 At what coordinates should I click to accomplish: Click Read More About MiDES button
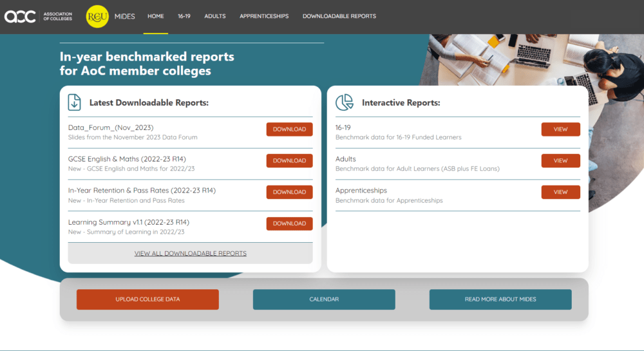(x=500, y=299)
